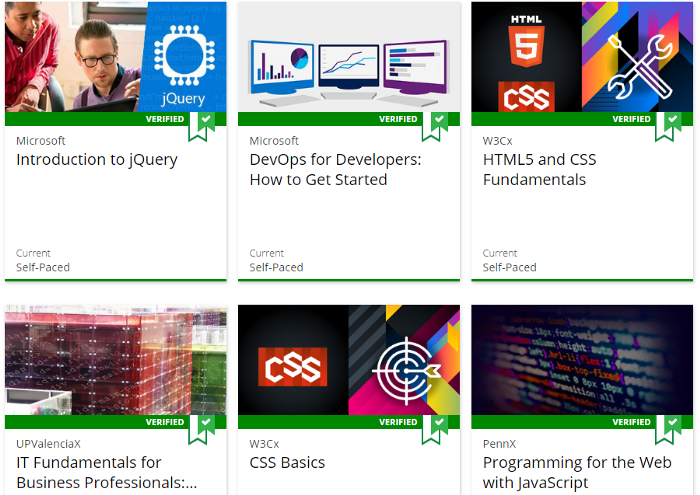Click verified ribbon icon on CSS Basics card
Screen dimensions: 700x495
(435, 430)
